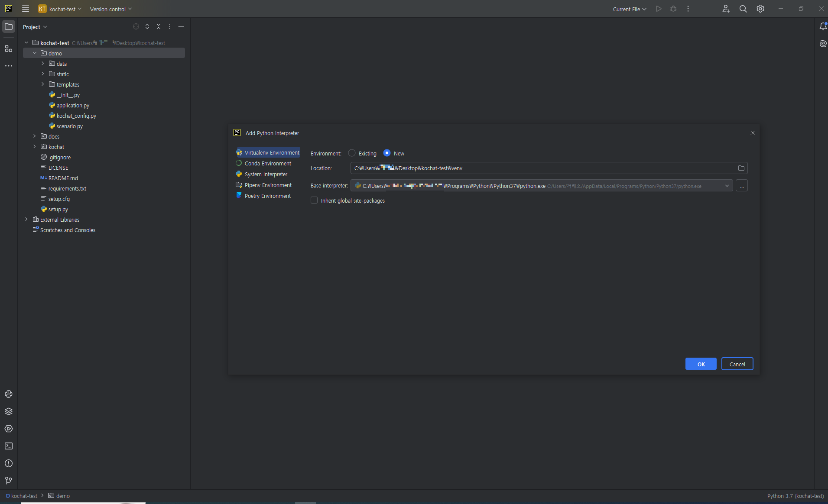Enable Inherit global site-packages checkbox
828x504 pixels.
click(314, 200)
